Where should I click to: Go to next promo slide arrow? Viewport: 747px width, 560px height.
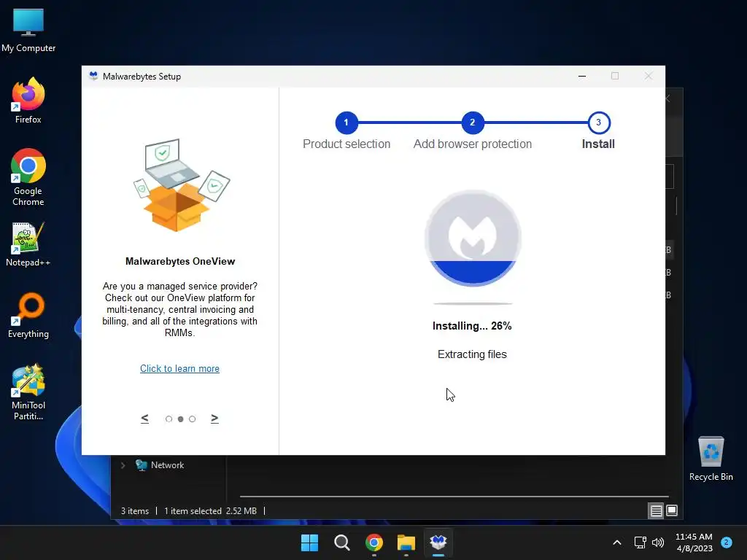pyautogui.click(x=214, y=418)
